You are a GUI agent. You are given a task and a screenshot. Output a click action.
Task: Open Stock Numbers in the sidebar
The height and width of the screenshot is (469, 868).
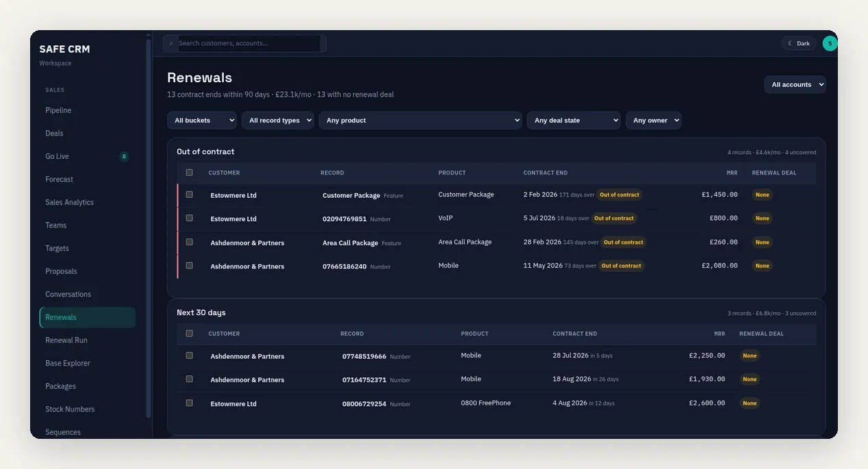88,409
